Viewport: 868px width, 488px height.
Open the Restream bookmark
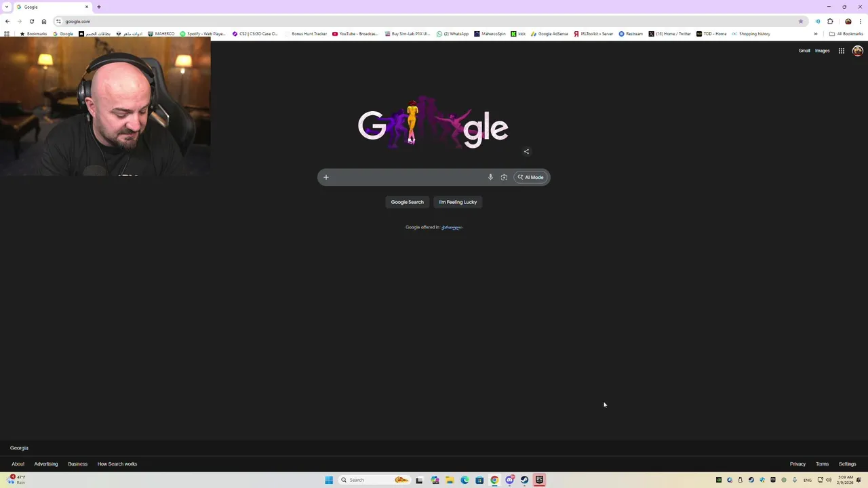[631, 34]
